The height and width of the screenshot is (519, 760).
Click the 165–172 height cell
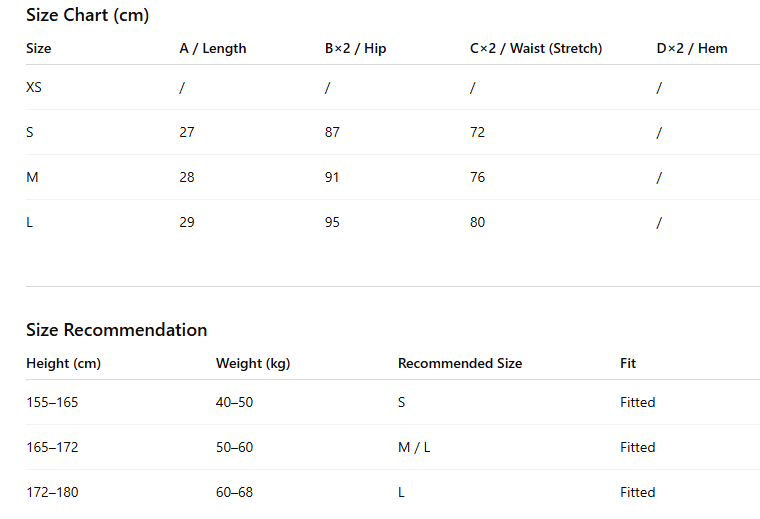coord(52,447)
